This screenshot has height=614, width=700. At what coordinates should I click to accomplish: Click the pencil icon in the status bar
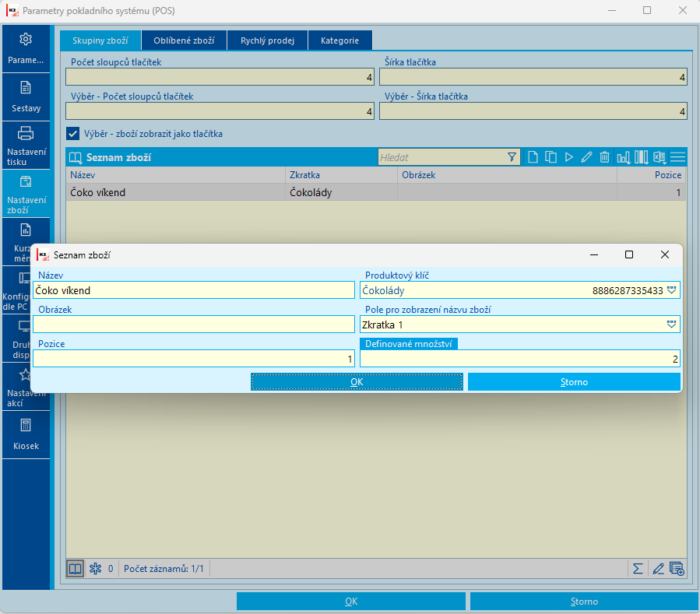[658, 569]
